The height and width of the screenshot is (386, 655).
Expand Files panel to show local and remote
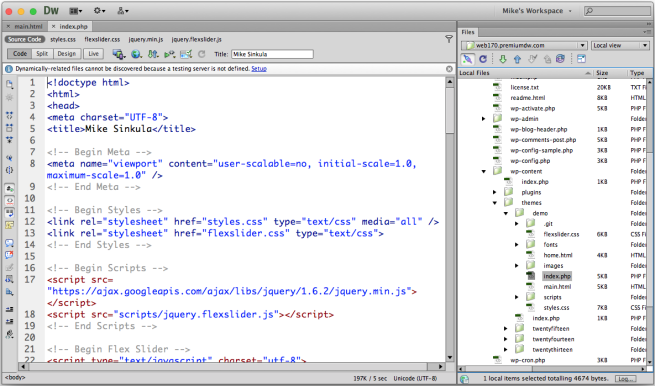point(581,59)
